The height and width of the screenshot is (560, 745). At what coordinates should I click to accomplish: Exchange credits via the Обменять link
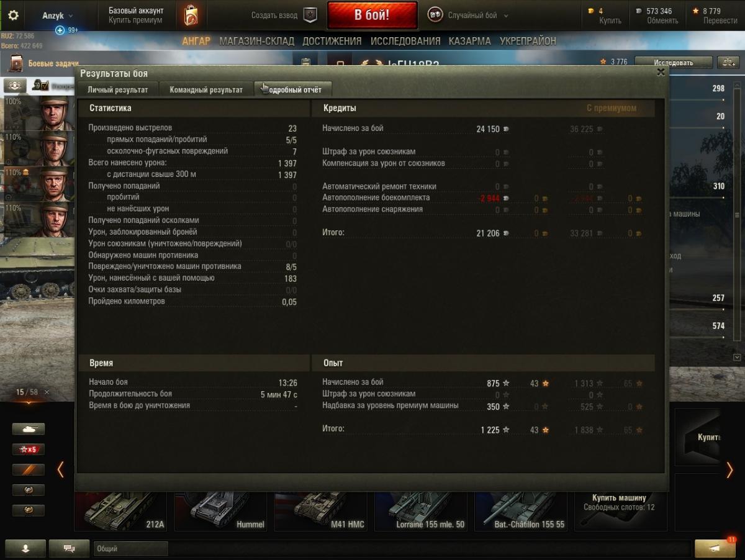[x=662, y=20]
